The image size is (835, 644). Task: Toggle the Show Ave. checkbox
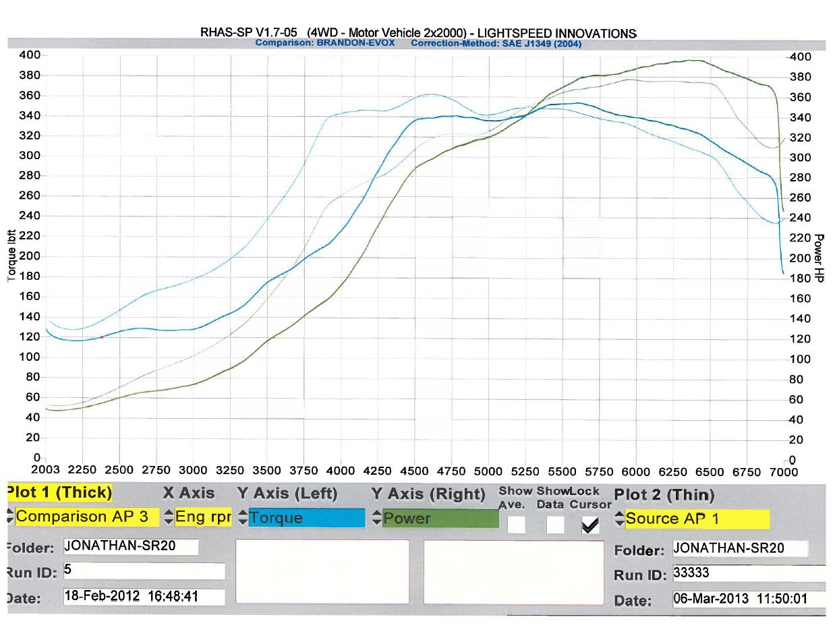pyautogui.click(x=516, y=525)
